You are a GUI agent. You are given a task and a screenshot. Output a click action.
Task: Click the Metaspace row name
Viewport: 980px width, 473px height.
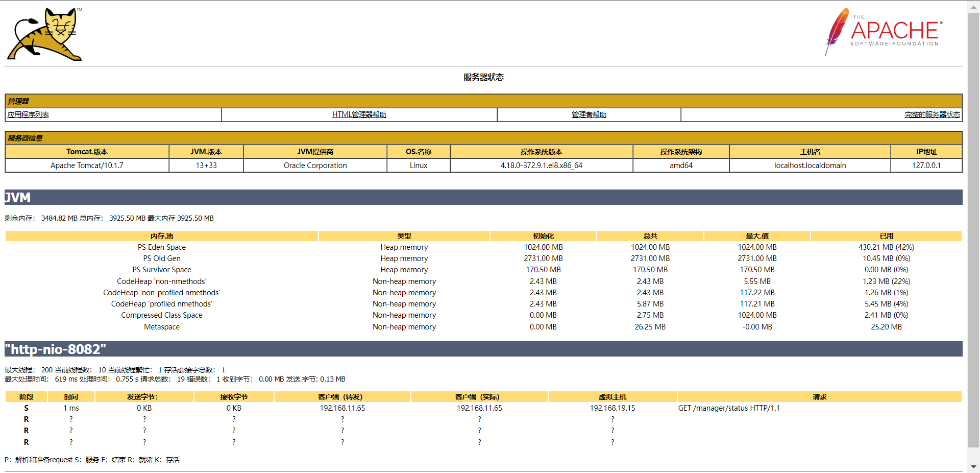[x=162, y=327]
